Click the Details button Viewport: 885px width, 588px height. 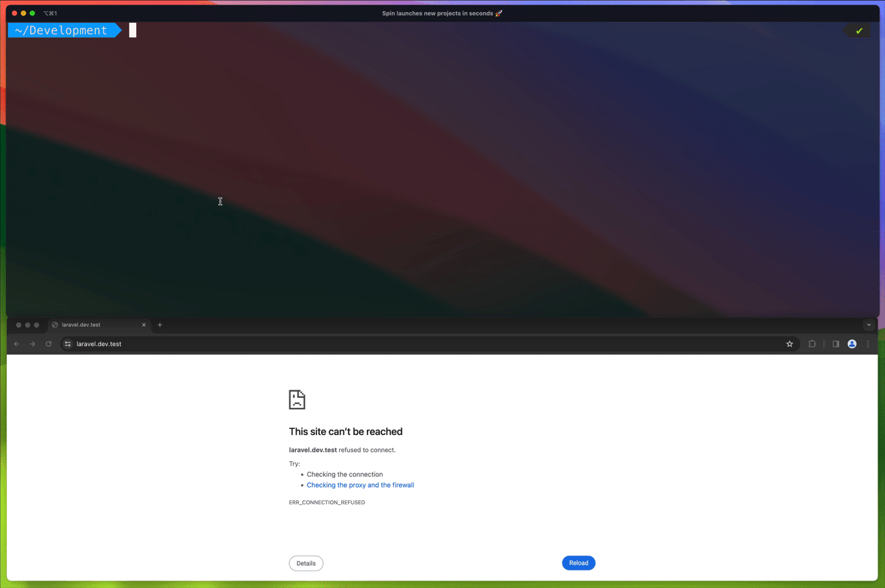coord(306,563)
